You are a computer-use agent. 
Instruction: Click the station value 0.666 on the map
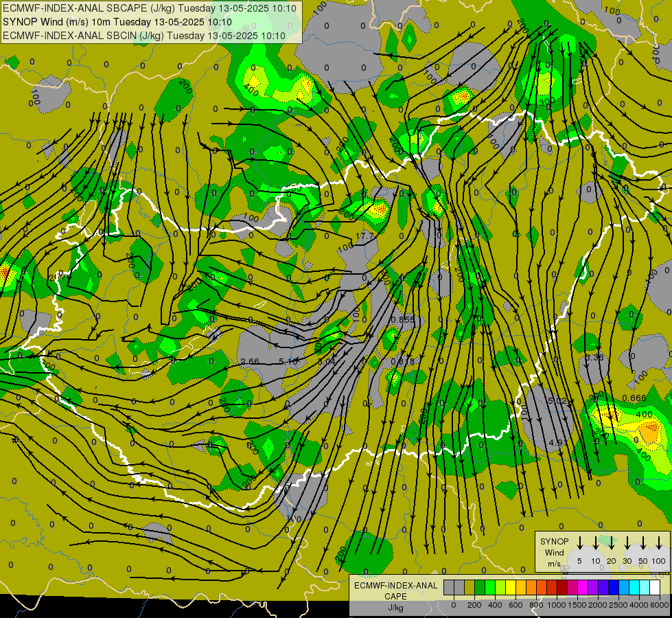pos(634,398)
